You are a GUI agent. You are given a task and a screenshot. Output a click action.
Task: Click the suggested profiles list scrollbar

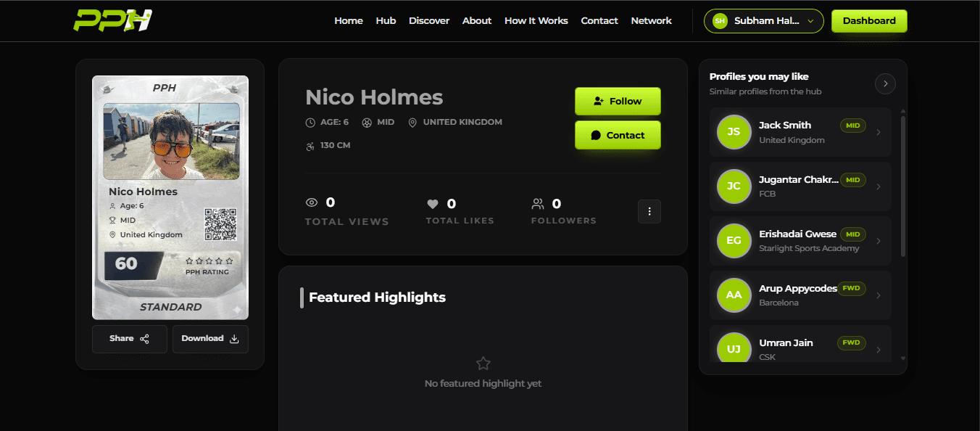[903, 187]
